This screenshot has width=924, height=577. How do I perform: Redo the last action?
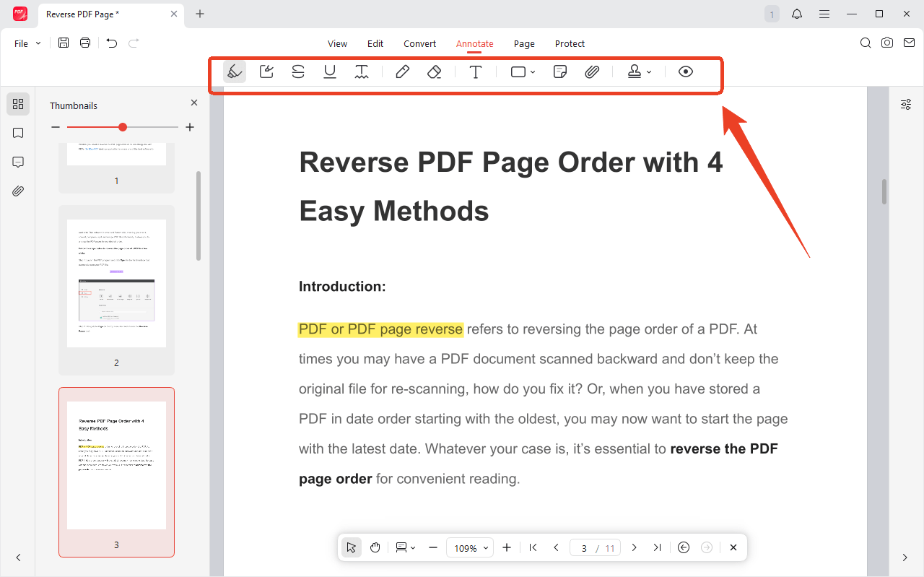[x=134, y=43]
